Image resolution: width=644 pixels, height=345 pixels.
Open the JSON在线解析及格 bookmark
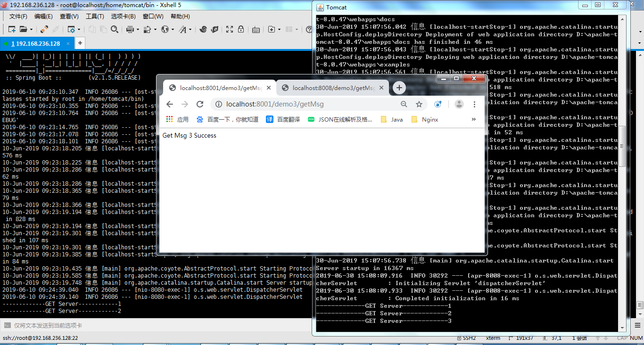pyautogui.click(x=340, y=119)
